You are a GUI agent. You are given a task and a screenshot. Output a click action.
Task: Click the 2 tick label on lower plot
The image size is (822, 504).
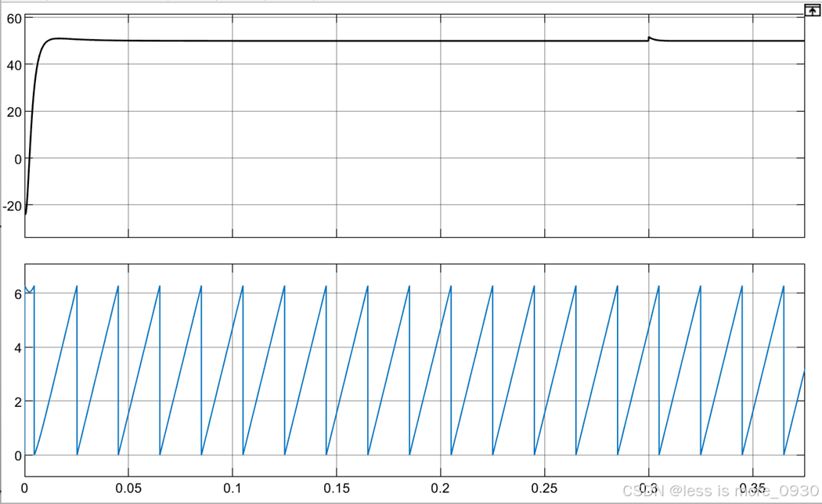(x=18, y=402)
